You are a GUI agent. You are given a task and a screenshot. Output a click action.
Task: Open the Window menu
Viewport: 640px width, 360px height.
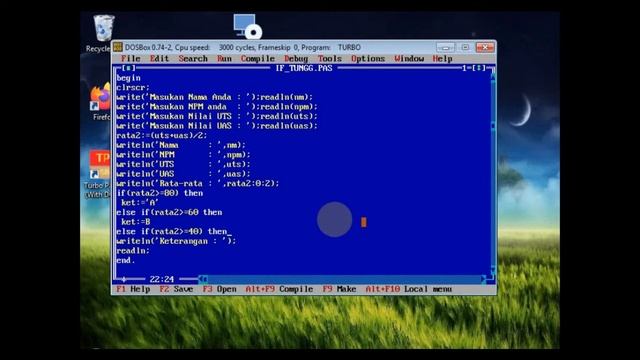409,59
